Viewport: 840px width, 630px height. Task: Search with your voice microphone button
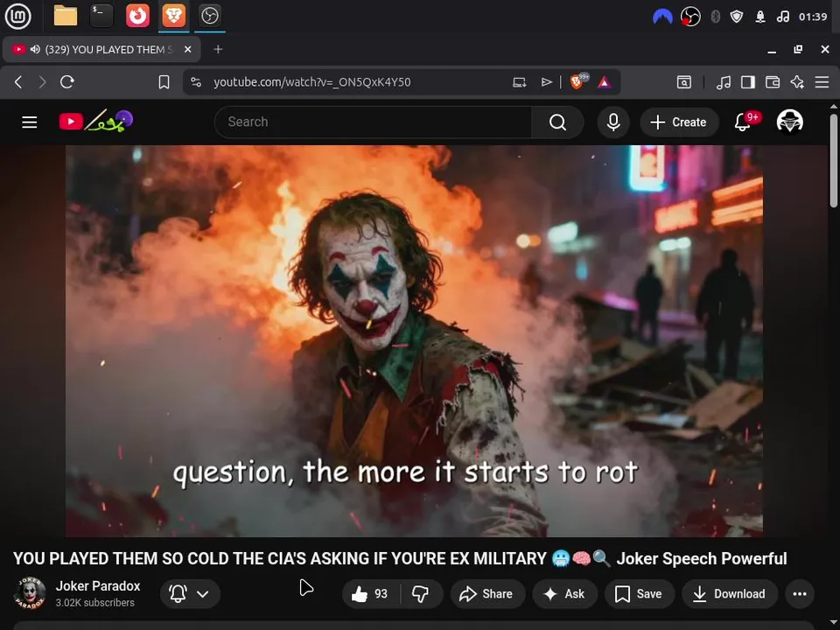click(x=613, y=122)
